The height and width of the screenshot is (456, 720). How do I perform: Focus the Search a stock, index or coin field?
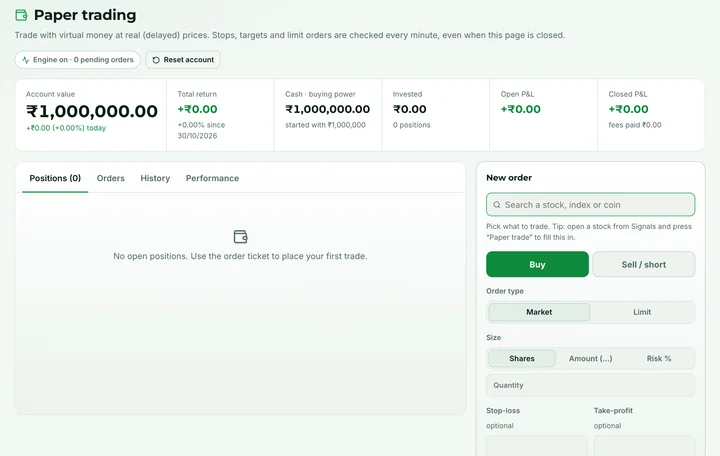(591, 204)
